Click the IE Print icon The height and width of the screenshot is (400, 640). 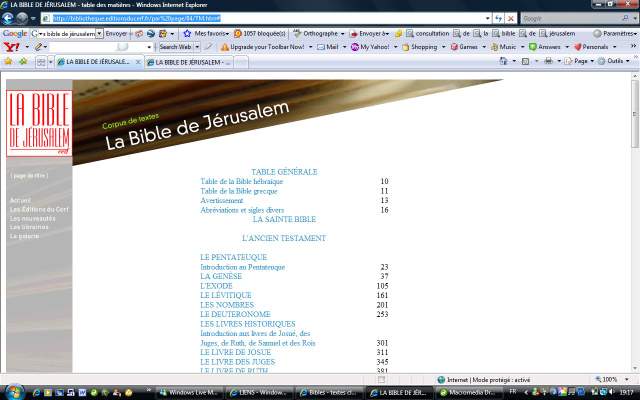549,61
